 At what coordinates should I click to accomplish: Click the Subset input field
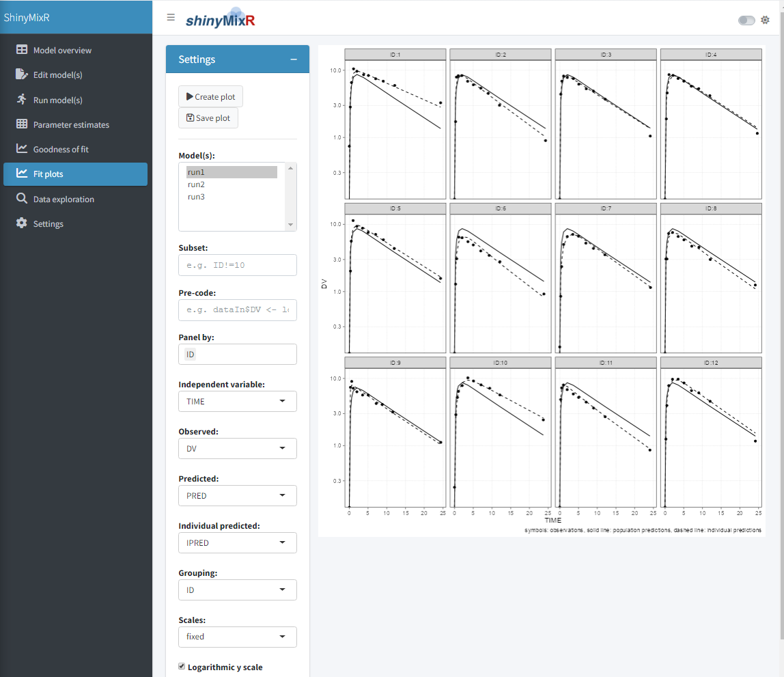(238, 265)
